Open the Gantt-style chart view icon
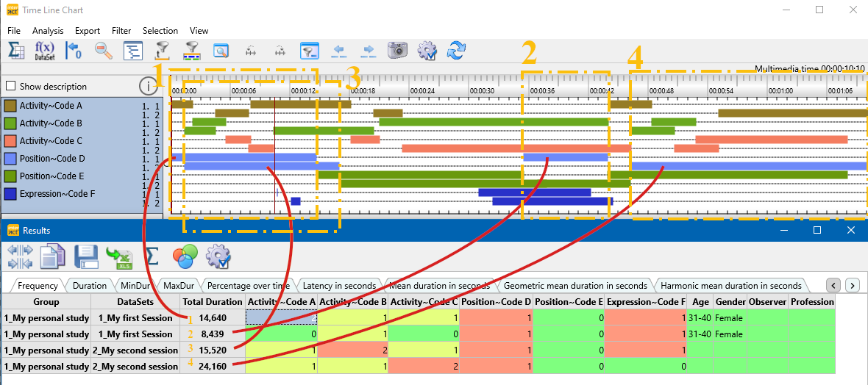 tap(133, 51)
